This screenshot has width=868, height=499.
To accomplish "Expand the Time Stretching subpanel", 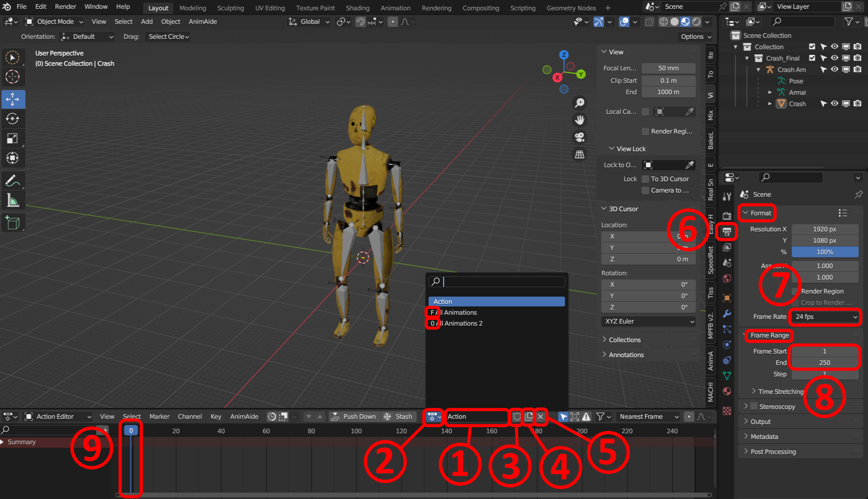I will (x=781, y=392).
